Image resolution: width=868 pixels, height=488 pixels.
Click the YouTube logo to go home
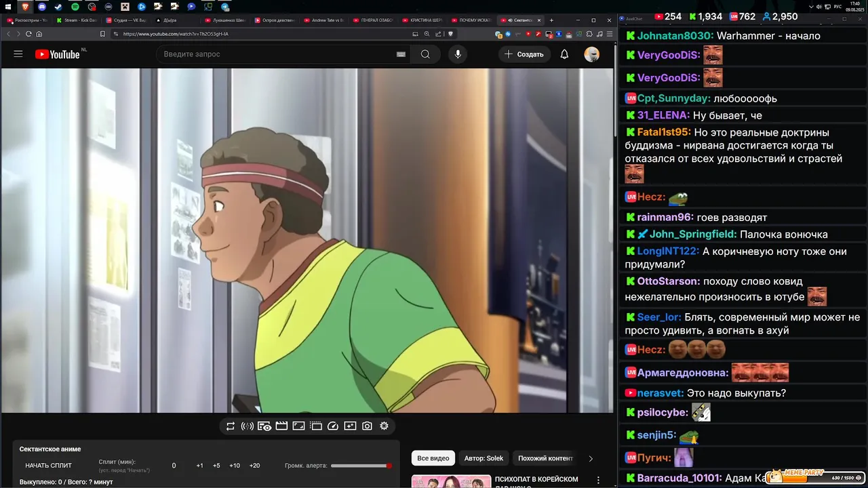[x=58, y=54]
